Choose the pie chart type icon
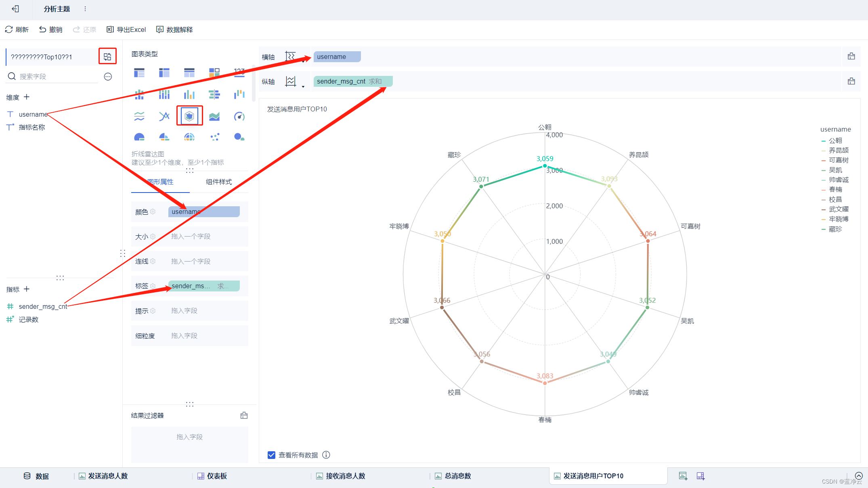Image resolution: width=868 pixels, height=488 pixels. [x=139, y=137]
